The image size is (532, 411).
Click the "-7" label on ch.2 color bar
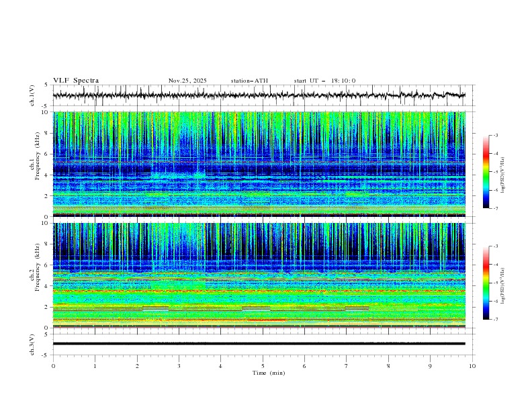pyautogui.click(x=496, y=320)
